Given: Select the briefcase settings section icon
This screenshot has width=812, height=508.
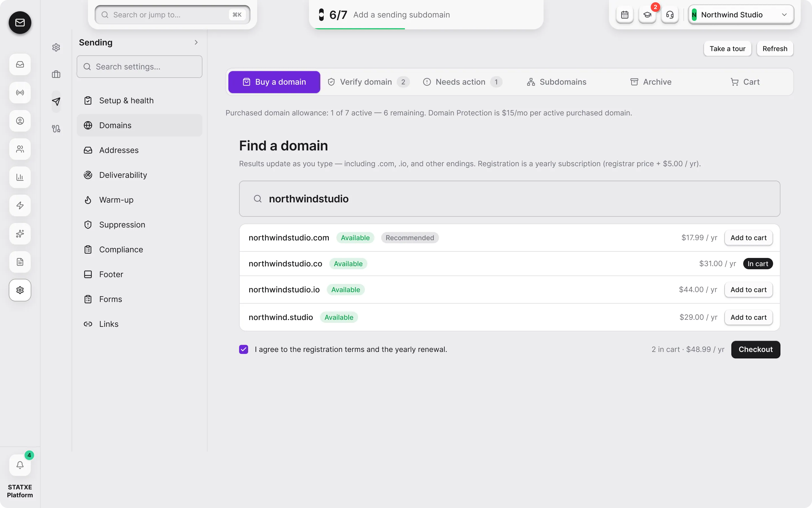Looking at the screenshot, I should pyautogui.click(x=56, y=74).
